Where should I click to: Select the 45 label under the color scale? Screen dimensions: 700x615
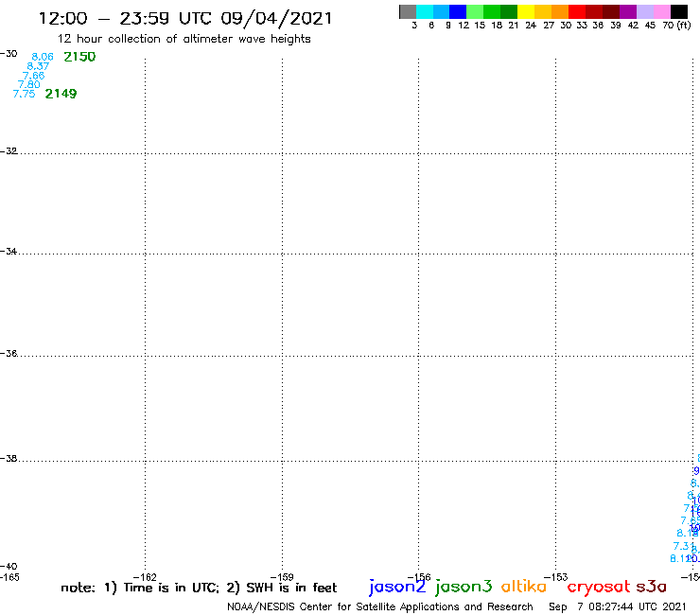(x=650, y=26)
